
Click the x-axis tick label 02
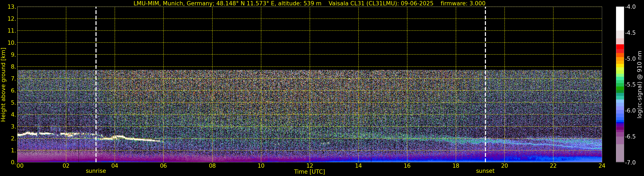[x=66, y=166]
